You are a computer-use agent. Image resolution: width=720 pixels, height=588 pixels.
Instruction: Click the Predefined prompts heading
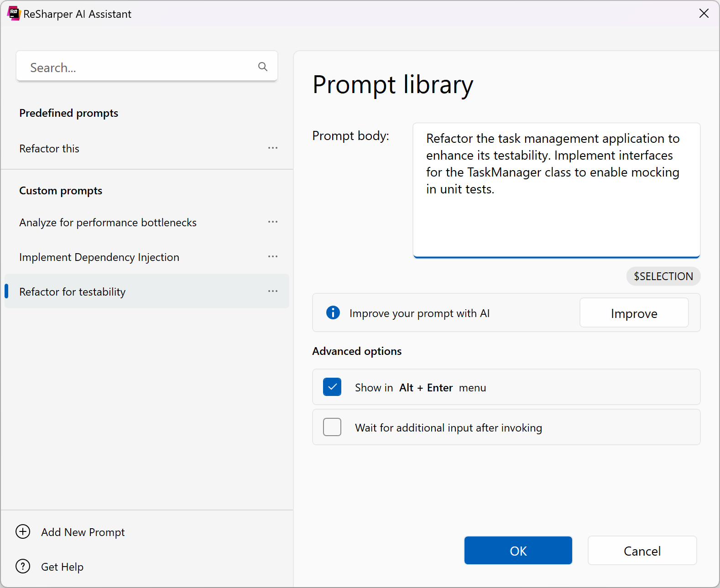tap(69, 113)
